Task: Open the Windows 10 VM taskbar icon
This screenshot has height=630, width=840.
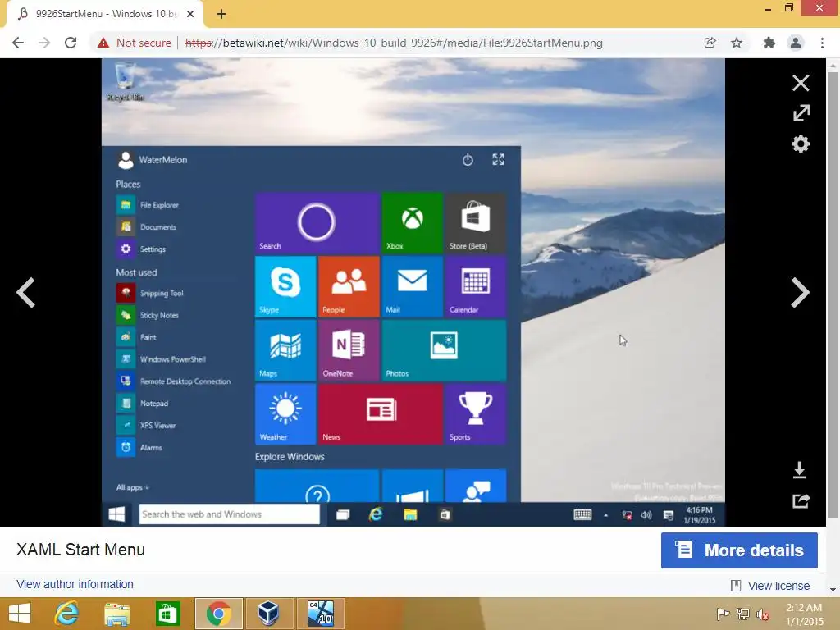Action: pyautogui.click(x=321, y=614)
